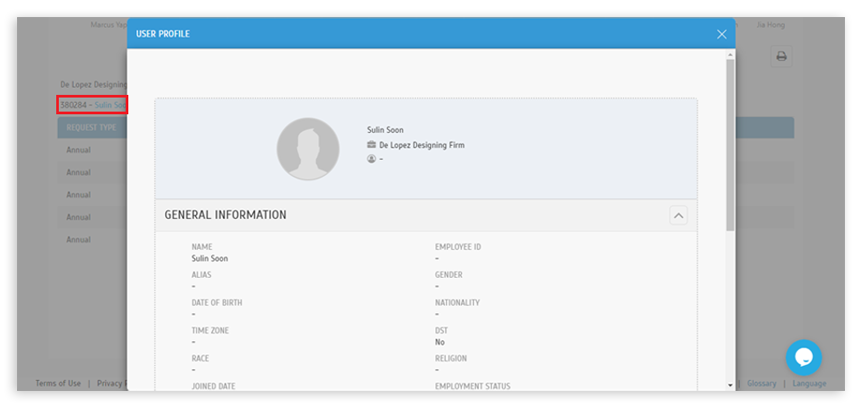This screenshot has height=415, width=863.
Task: Click the NAME field value Sulin Soon
Action: pos(210,259)
